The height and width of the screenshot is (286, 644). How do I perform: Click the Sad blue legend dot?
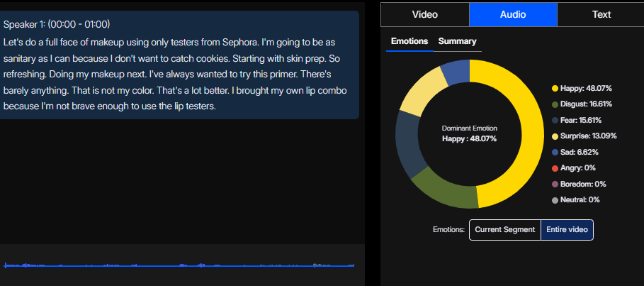555,152
